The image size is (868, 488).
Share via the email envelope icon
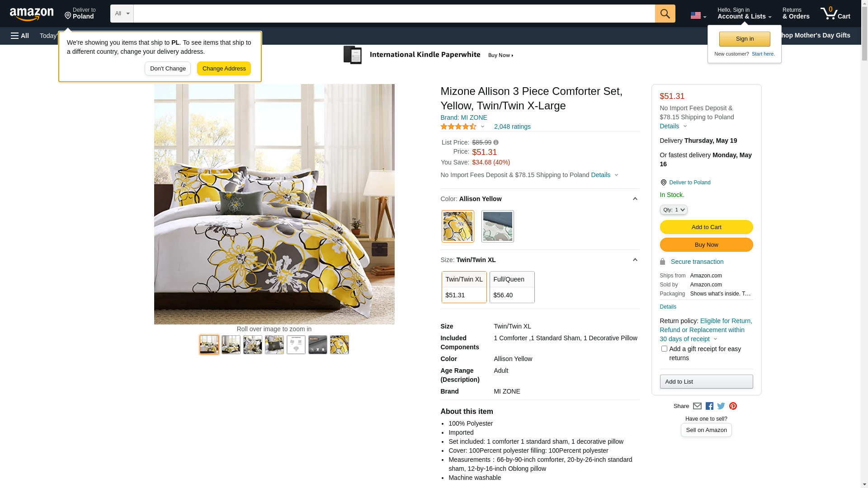[x=697, y=406]
